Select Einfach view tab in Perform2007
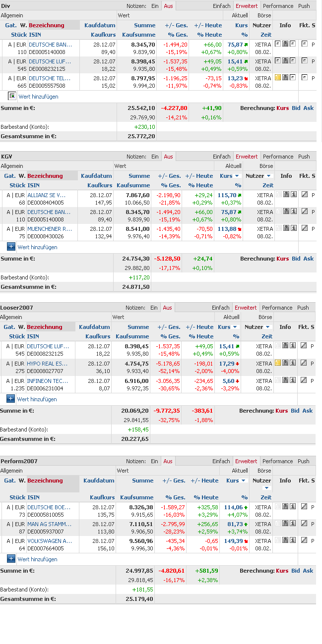Screen dimensions: 322x644 (x=221, y=461)
